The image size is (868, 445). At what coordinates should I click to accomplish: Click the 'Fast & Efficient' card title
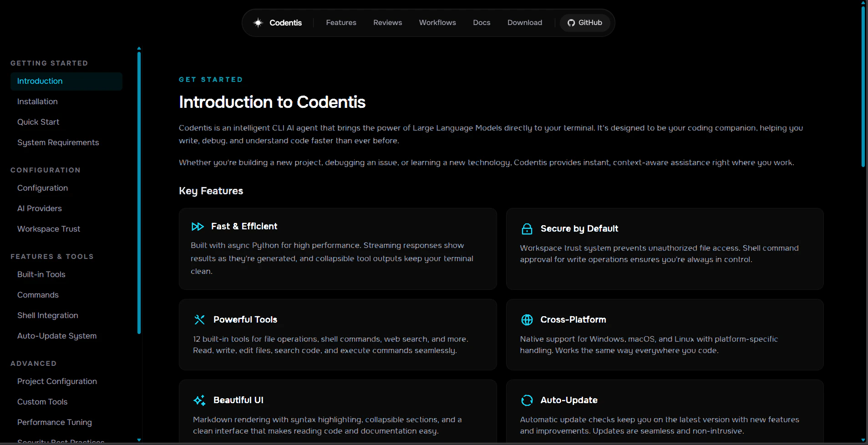pyautogui.click(x=244, y=227)
